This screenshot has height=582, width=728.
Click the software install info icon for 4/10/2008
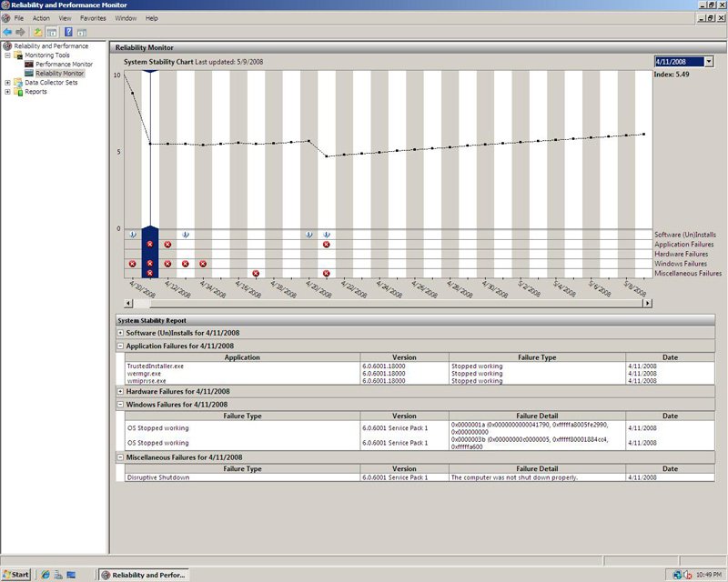(133, 235)
